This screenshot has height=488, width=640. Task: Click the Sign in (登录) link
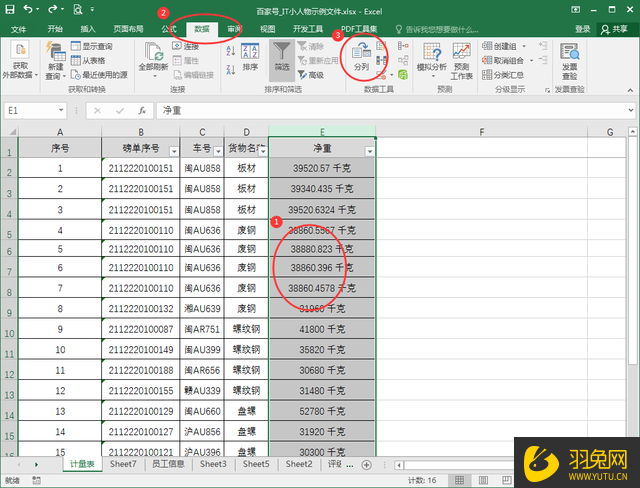click(x=583, y=29)
